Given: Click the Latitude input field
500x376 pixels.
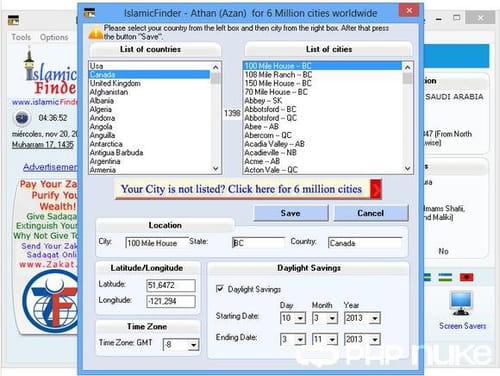Looking at the screenshot, I should tap(171, 285).
